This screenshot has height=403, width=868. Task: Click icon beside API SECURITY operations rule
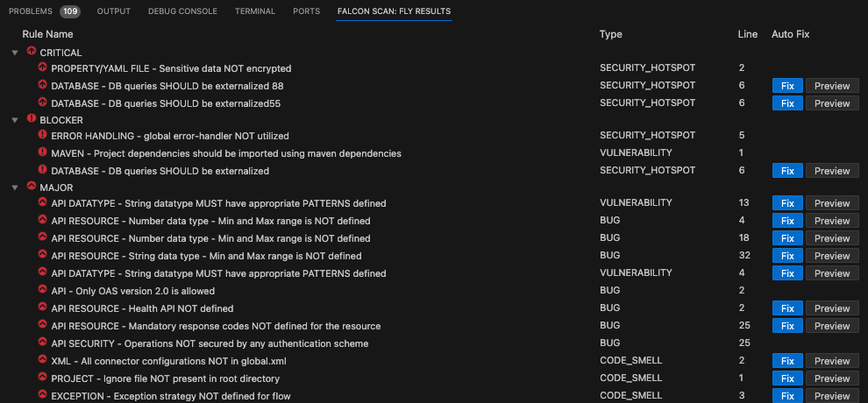(x=43, y=343)
